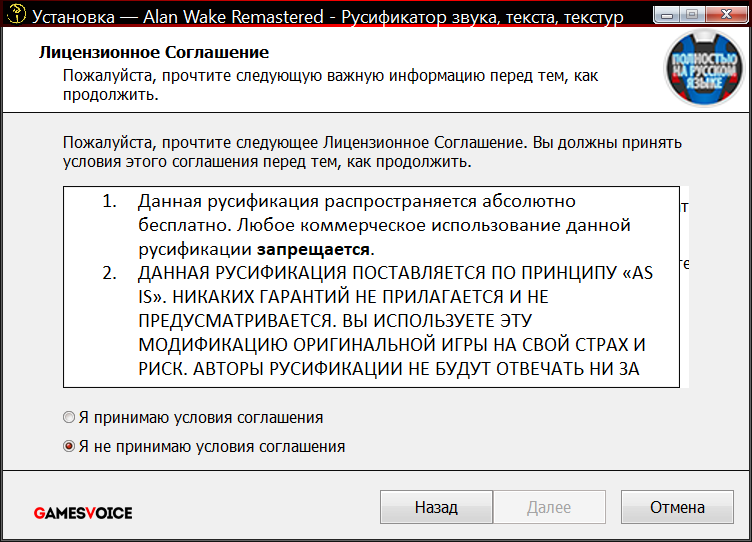Select "Я принимаю условия соглашения"
This screenshot has width=752, height=542.
(69, 417)
